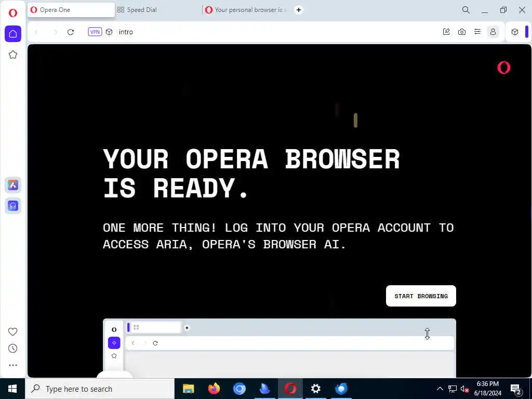This screenshot has height=399, width=532.
Task: Open Bookmarks star in sidebar
Action: click(x=13, y=55)
